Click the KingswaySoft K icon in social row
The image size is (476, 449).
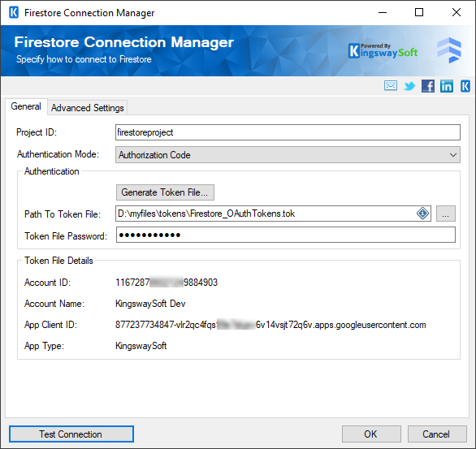465,86
